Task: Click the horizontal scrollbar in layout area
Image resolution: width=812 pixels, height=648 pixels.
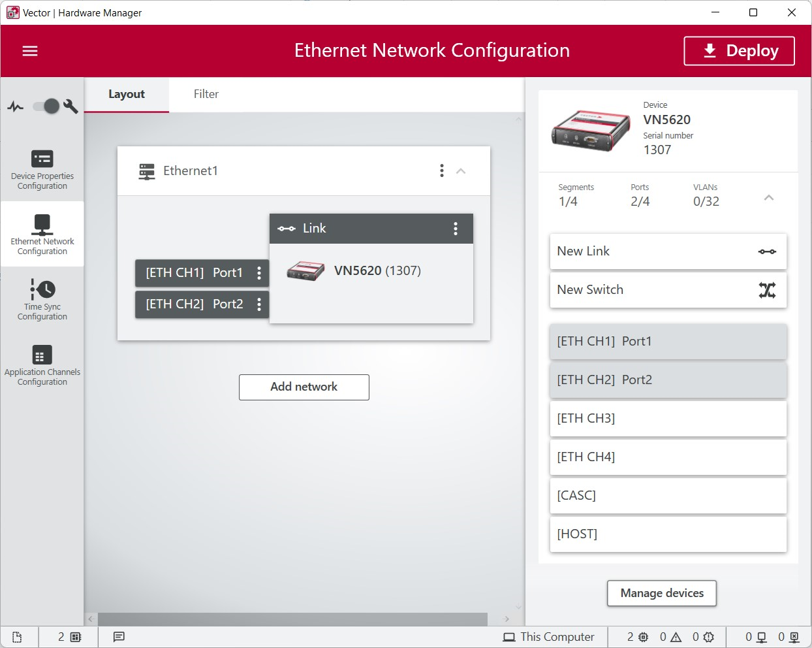Action: (292, 619)
